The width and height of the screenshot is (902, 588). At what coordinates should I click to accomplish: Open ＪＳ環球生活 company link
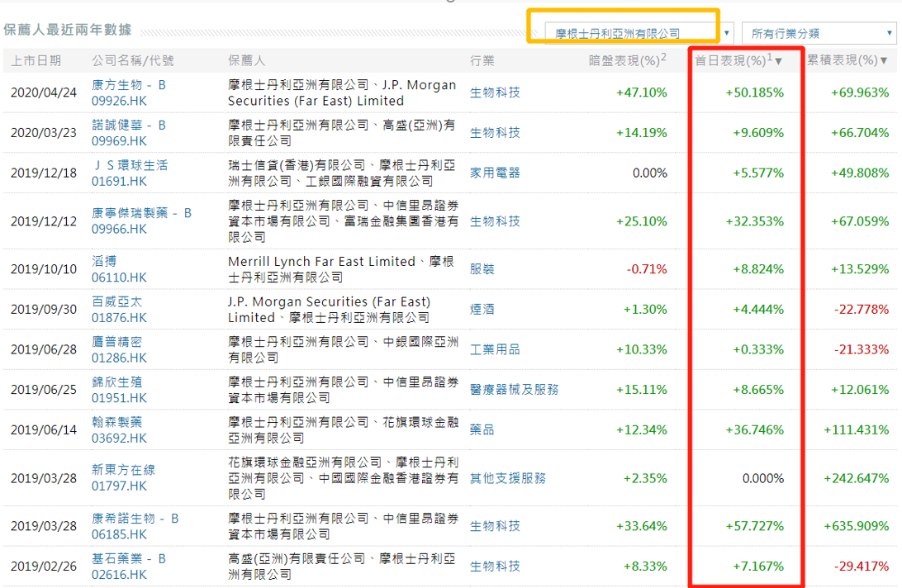130,166
